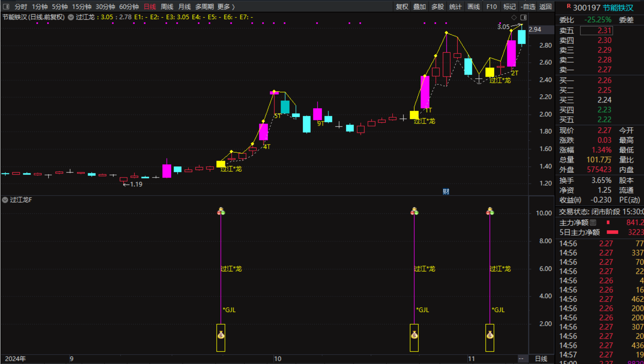Toggle the left sidebar panel icon
Screen dimensions: 644x364
pos(6,7)
